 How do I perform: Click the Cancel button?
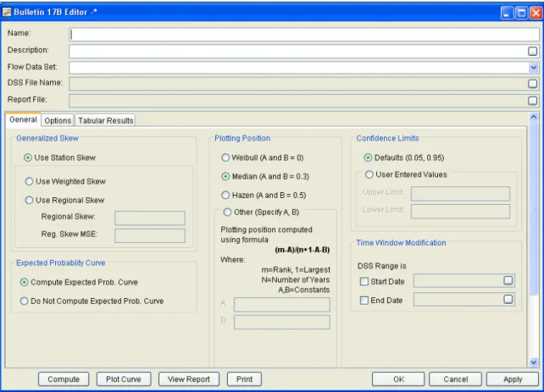click(455, 379)
